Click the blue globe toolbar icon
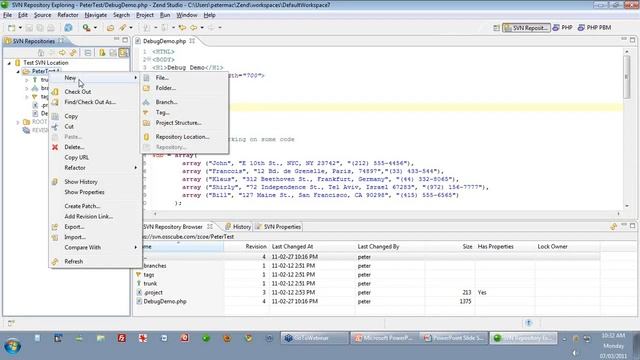The image size is (640, 360). coord(68,28)
